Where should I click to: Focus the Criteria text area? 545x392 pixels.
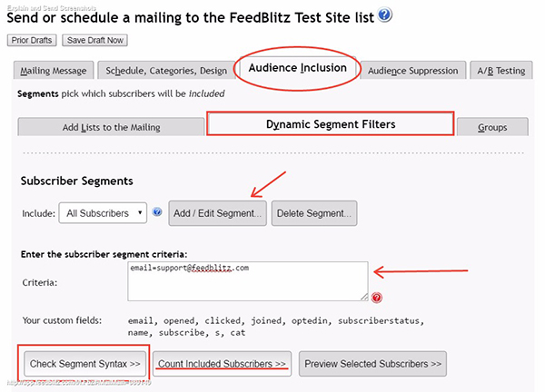click(247, 281)
